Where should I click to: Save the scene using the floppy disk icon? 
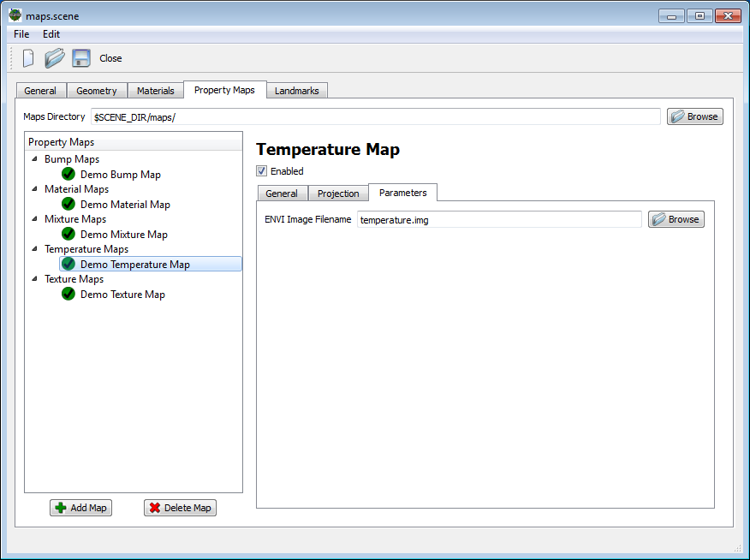pyautogui.click(x=80, y=57)
